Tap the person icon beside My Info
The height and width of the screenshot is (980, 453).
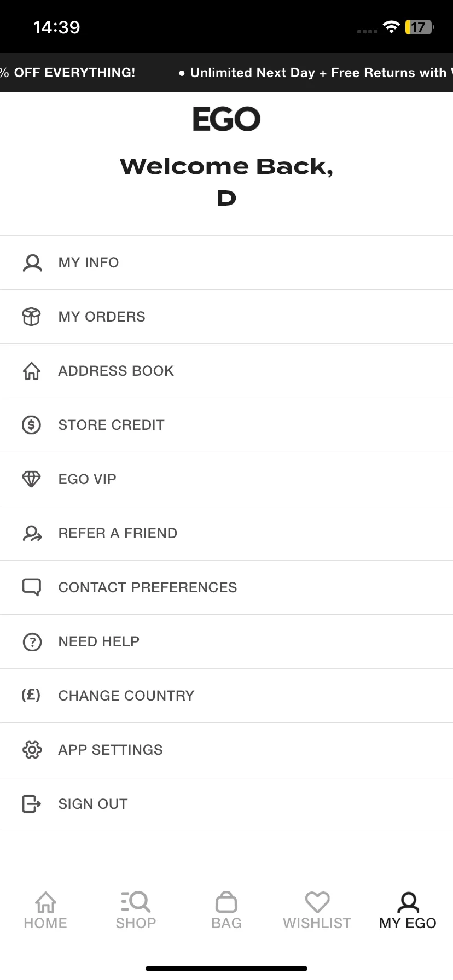32,262
